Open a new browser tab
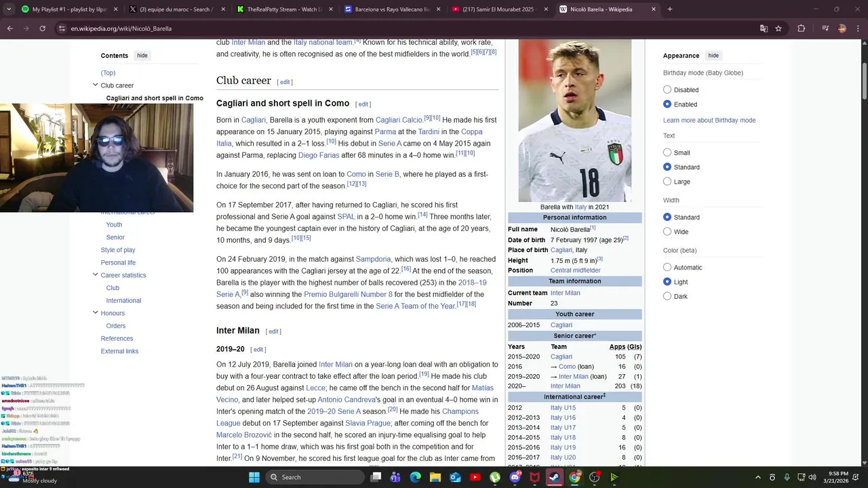868x488 pixels. pos(670,9)
